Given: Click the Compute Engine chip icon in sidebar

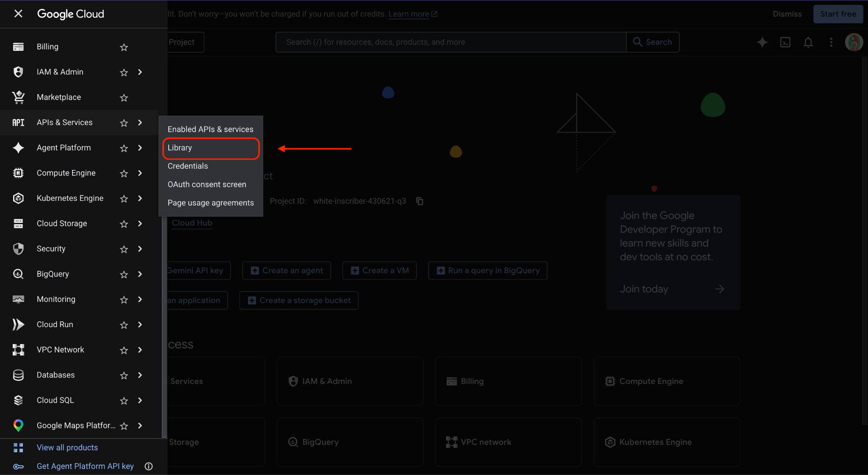Looking at the screenshot, I should pos(18,173).
